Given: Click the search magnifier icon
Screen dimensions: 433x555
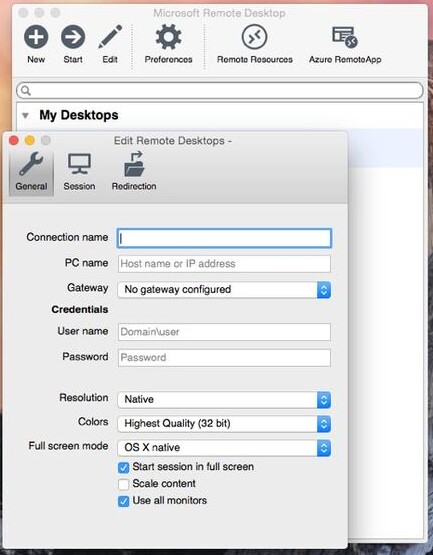Looking at the screenshot, I should (25, 91).
